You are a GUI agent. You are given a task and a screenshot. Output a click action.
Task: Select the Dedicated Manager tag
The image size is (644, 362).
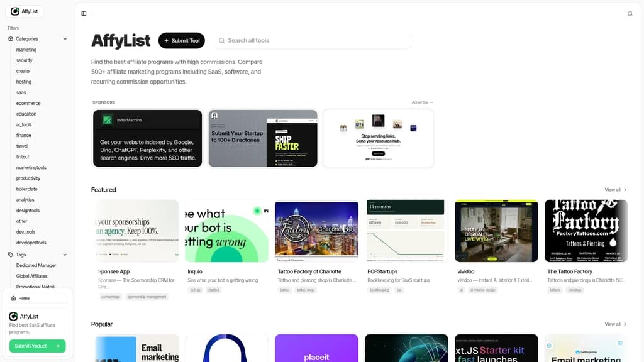click(x=36, y=266)
